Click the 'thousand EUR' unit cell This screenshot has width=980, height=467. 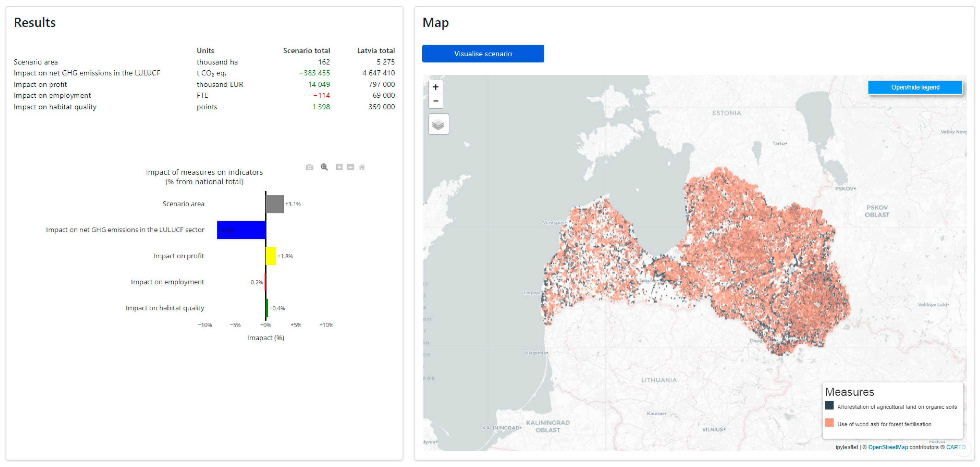tap(219, 84)
